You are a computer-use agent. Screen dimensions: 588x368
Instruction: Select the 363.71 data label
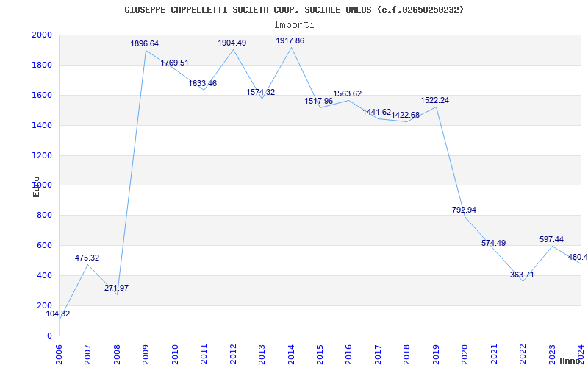(x=522, y=275)
